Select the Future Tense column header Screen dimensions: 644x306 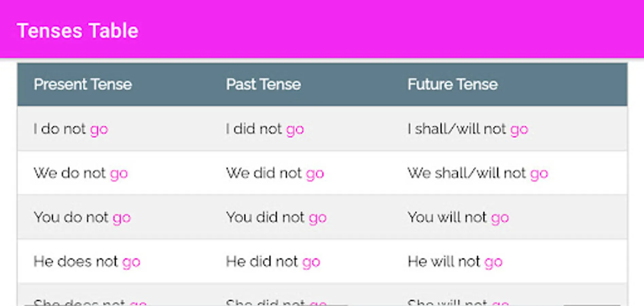pos(452,84)
